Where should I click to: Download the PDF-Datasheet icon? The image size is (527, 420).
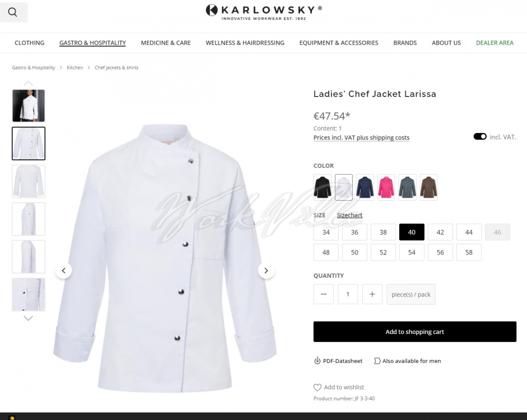coord(317,361)
